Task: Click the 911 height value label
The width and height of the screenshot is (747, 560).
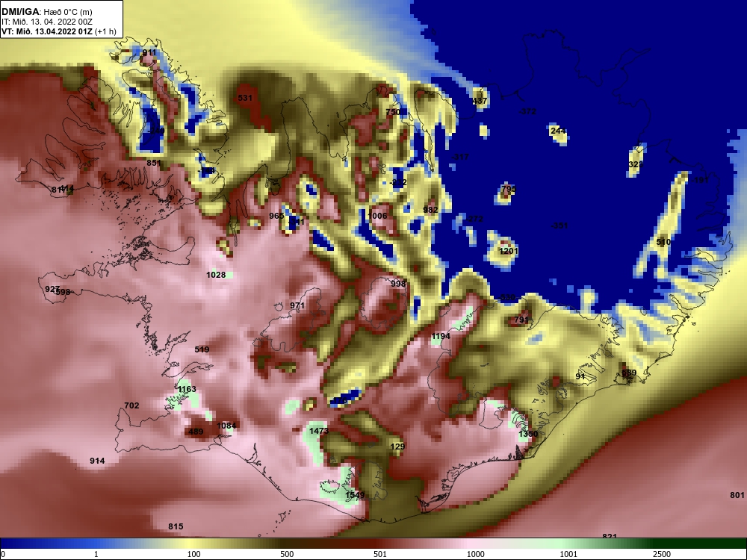Action: point(149,52)
